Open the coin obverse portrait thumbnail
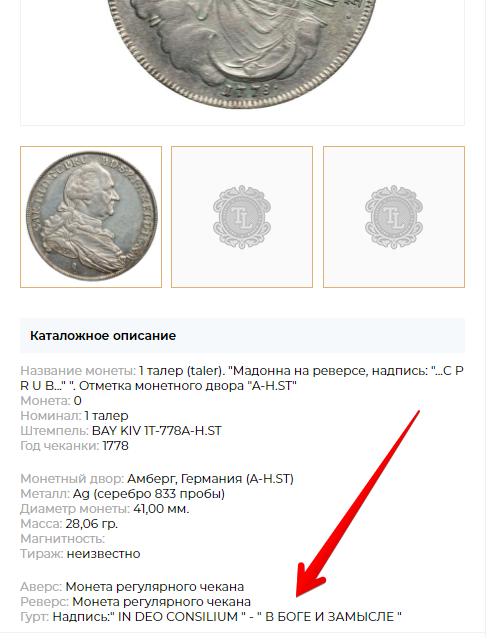This screenshot has width=491, height=638. [x=91, y=217]
